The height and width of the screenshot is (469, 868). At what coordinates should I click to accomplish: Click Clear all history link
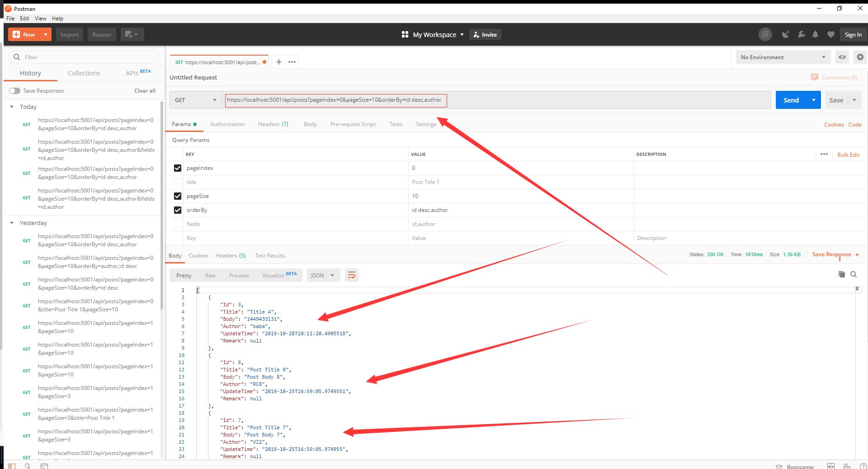[145, 91]
